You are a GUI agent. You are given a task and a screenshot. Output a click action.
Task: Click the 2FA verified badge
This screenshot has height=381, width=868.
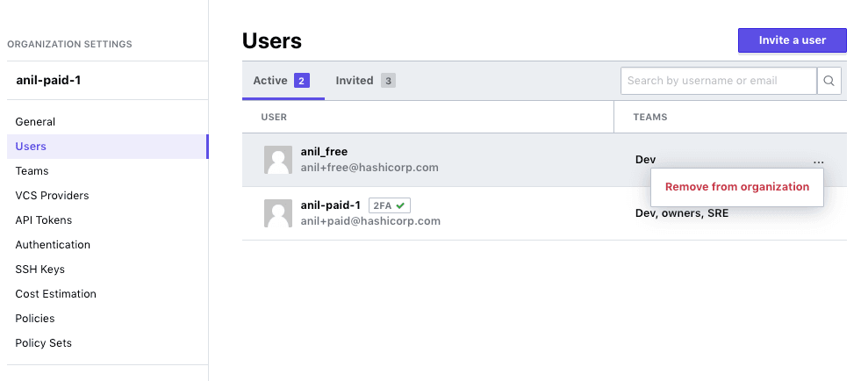click(x=390, y=205)
